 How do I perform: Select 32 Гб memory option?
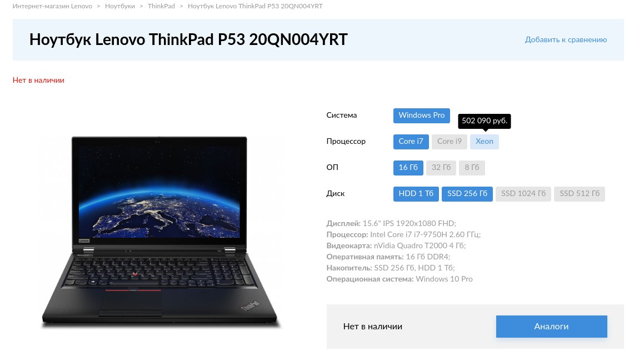pos(441,168)
